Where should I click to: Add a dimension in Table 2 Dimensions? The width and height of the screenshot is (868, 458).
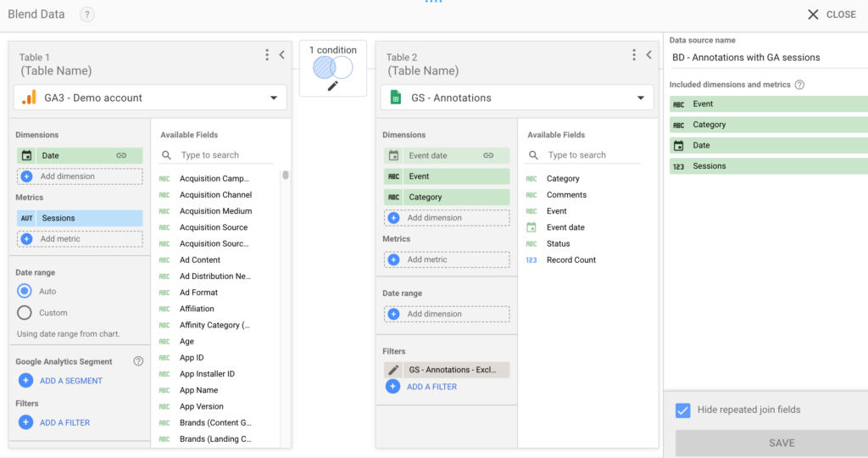point(447,218)
